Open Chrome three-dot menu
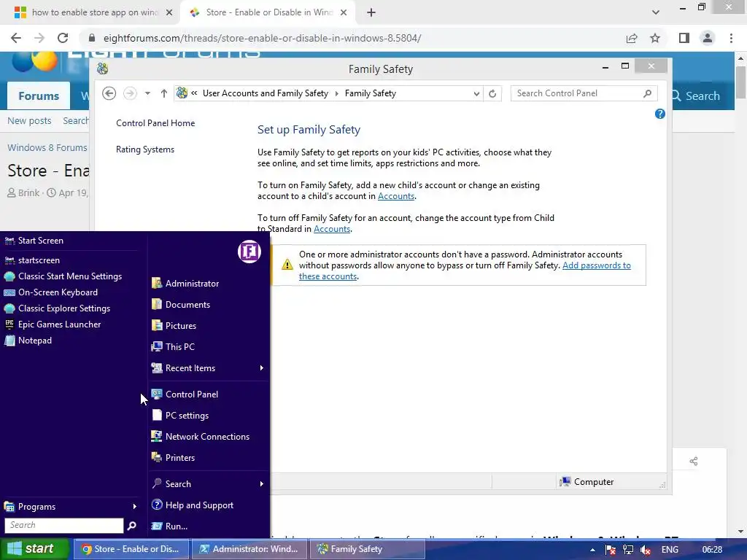 (731, 38)
